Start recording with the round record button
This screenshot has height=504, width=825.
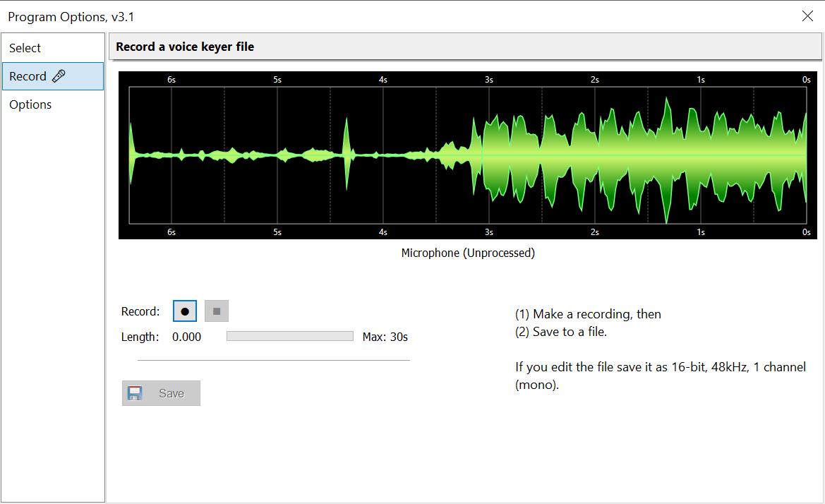[185, 311]
